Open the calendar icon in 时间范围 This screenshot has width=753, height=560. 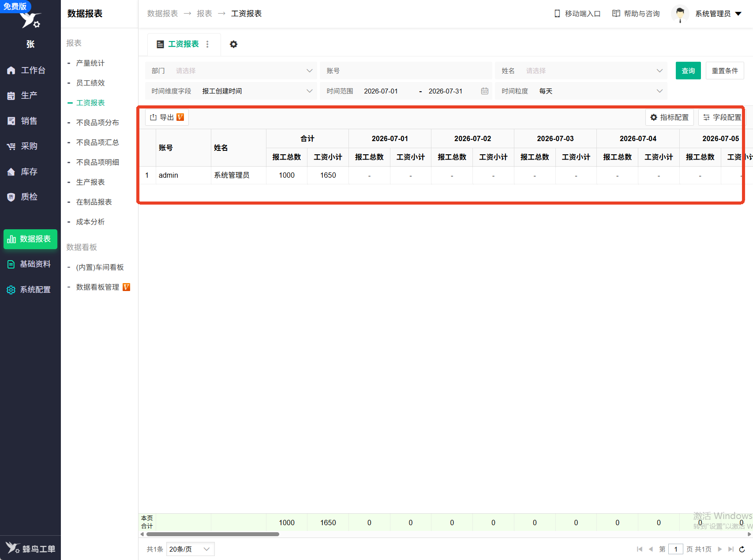pos(484,91)
